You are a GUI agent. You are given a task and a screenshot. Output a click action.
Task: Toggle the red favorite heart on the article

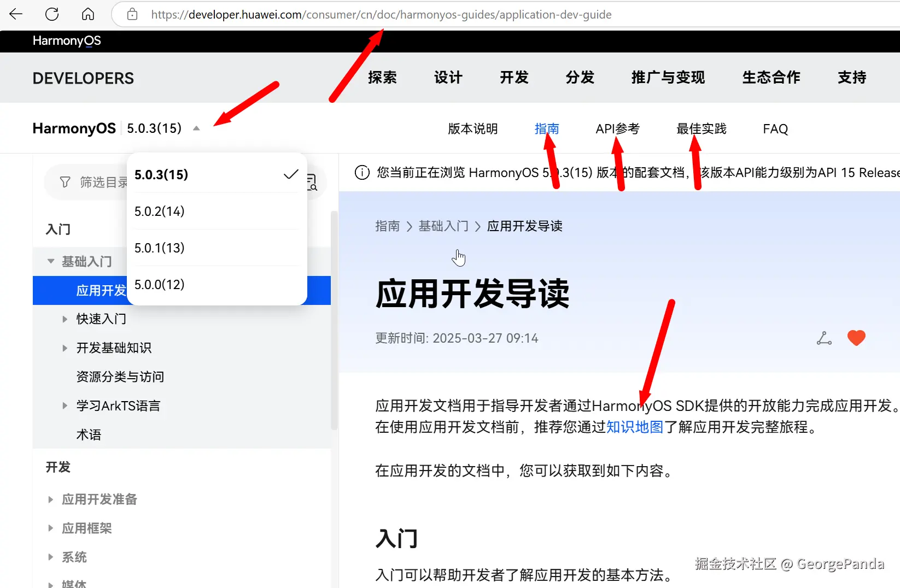pos(856,338)
